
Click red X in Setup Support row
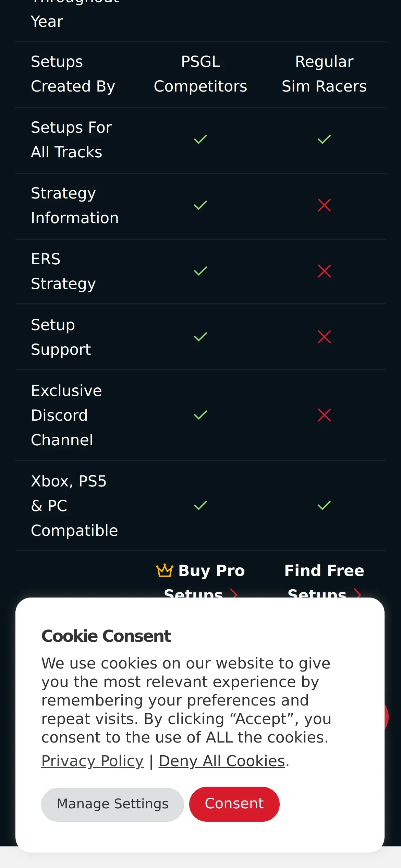pyautogui.click(x=324, y=337)
